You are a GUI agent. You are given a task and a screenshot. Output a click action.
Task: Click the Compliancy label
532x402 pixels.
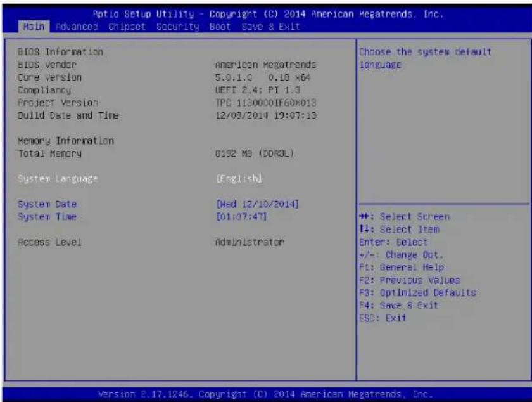click(x=44, y=90)
